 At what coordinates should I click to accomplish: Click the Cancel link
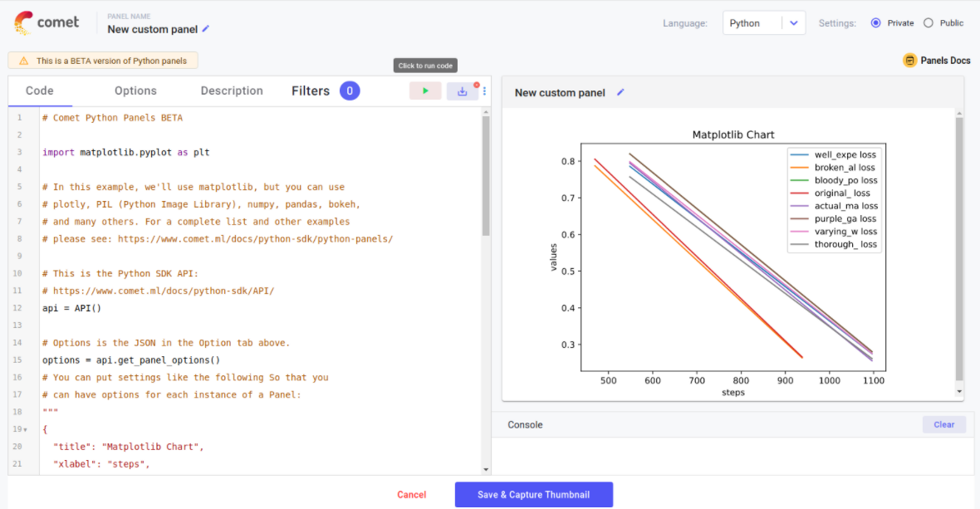[411, 495]
